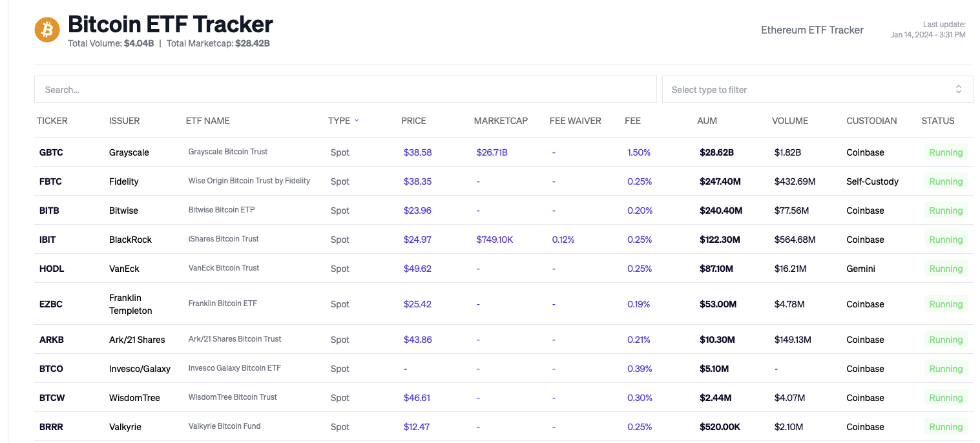Click the HODL price $49.62
The height and width of the screenshot is (443, 980).
point(417,269)
